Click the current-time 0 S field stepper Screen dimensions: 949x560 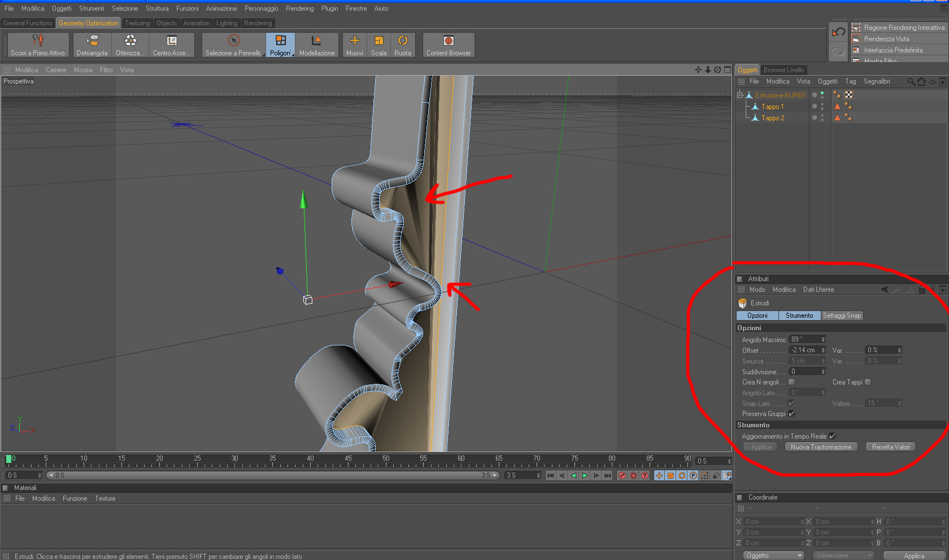(x=729, y=461)
